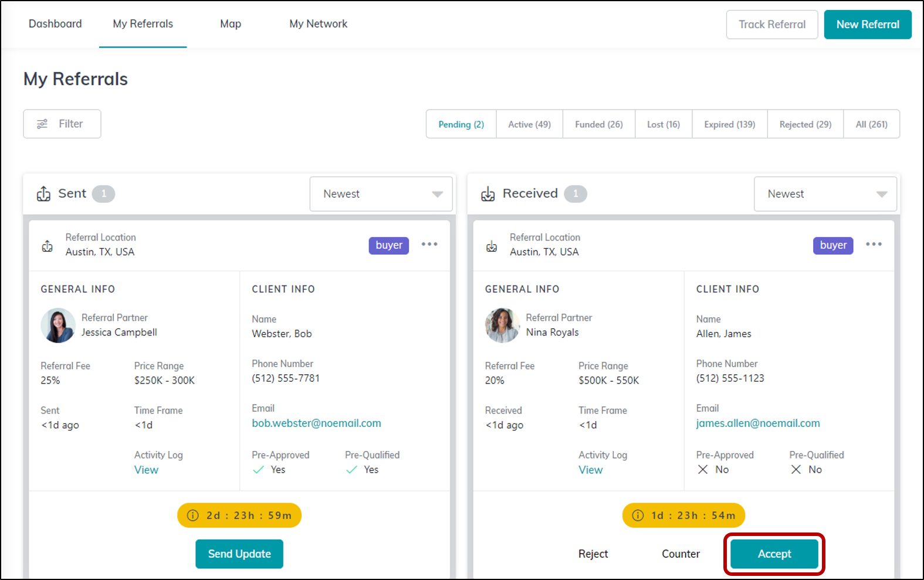This screenshot has height=580, width=924.
Task: Expand the Received panel Newest sort dropdown
Action: 825,194
